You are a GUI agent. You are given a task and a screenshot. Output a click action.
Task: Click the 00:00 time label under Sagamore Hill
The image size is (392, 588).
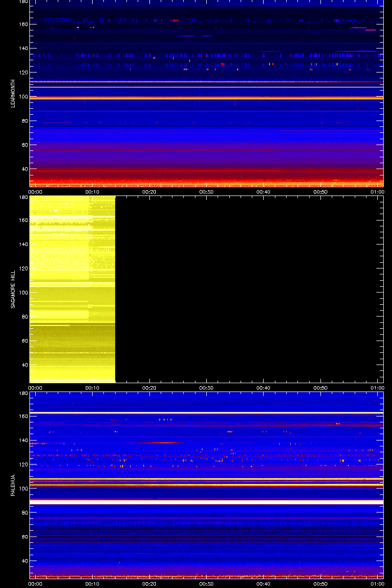point(35,388)
